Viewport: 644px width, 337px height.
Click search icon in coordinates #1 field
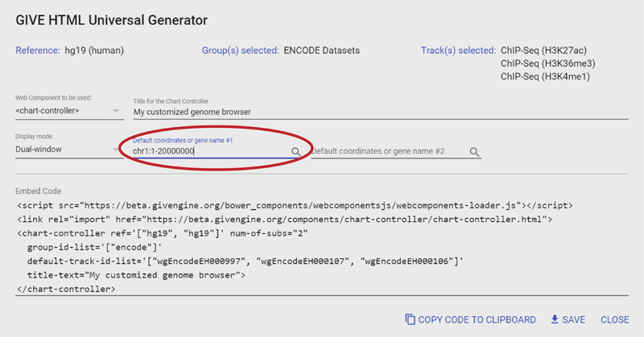pos(295,151)
